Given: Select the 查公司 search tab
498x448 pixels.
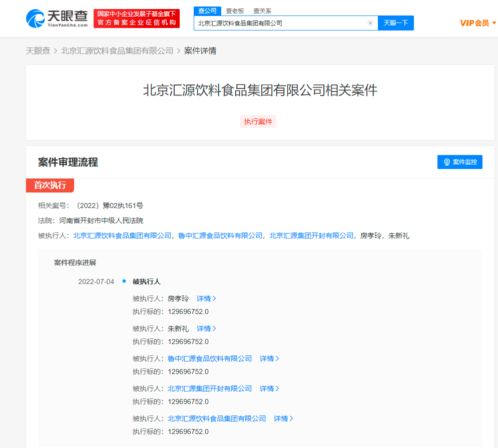Looking at the screenshot, I should (207, 11).
